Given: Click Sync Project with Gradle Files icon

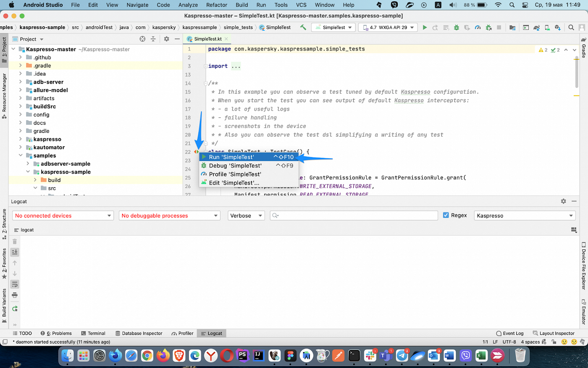Looking at the screenshot, I should pos(536,27).
